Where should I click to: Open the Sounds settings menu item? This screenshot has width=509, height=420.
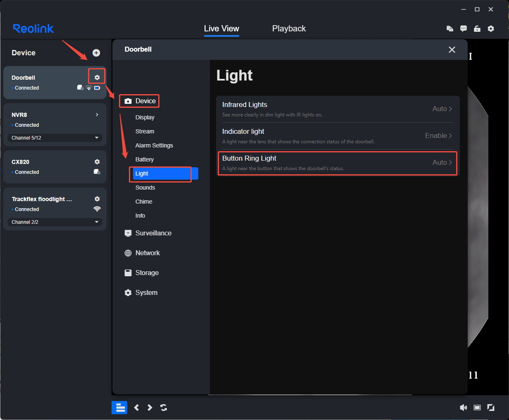(145, 187)
